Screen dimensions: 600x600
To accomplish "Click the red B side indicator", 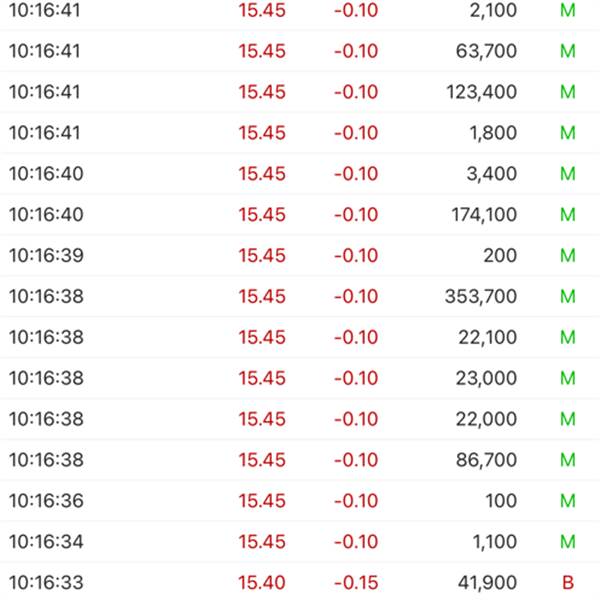I will pyautogui.click(x=568, y=582).
